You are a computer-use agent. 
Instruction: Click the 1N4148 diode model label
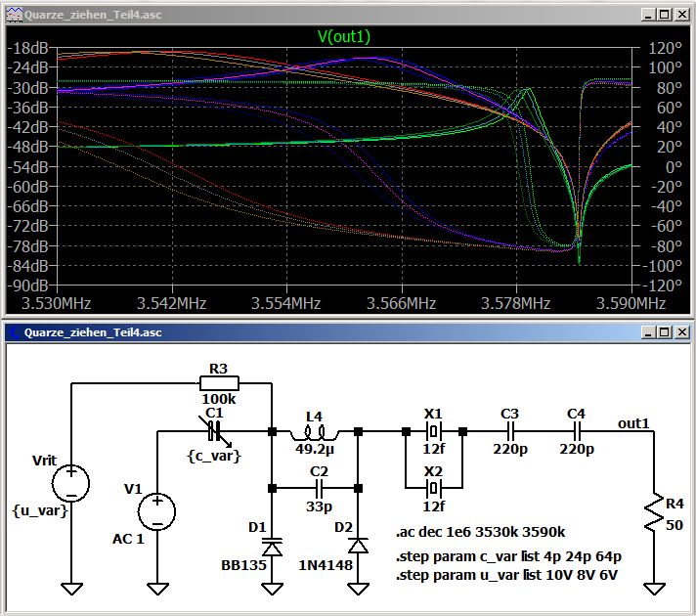326,565
